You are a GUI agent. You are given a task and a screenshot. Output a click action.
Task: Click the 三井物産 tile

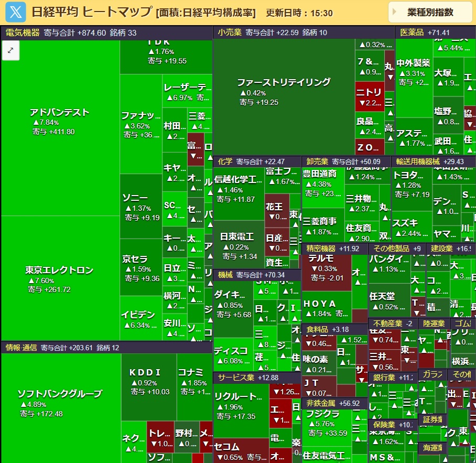pyautogui.click(x=362, y=202)
